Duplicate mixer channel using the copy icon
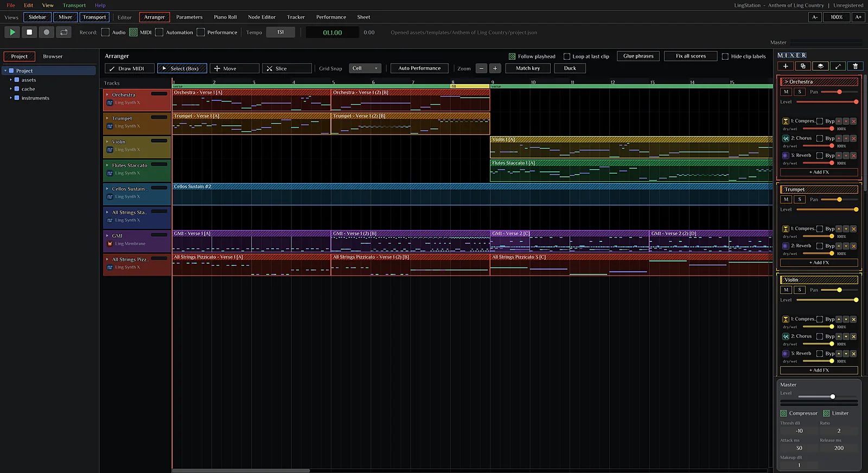The image size is (868, 473). point(803,66)
